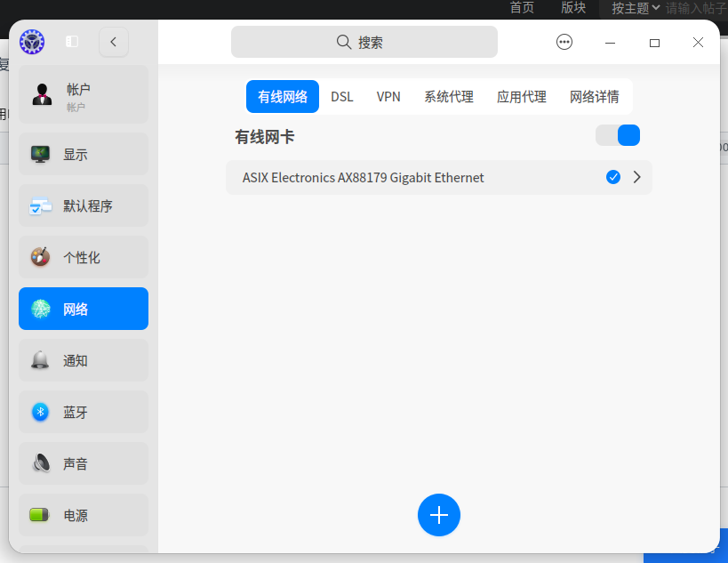This screenshot has width=728, height=563.
Task: Open the 蓝牙 Bluetooth settings
Action: 84,412
